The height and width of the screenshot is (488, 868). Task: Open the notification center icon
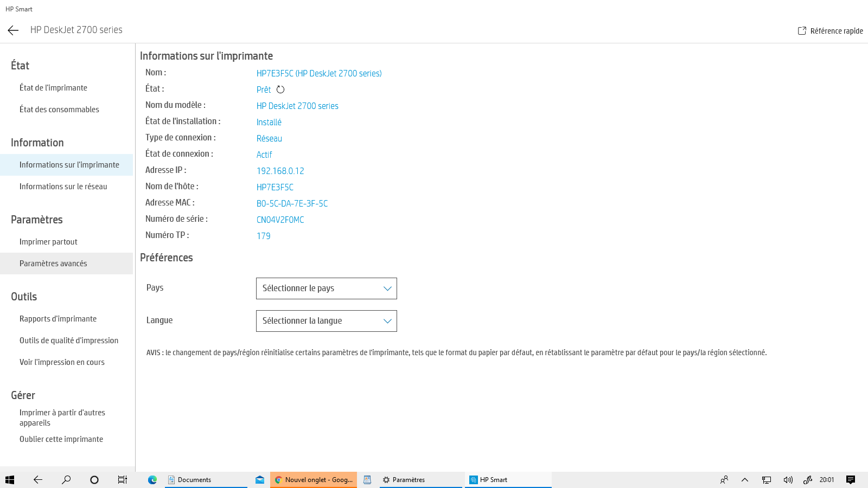pyautogui.click(x=851, y=480)
